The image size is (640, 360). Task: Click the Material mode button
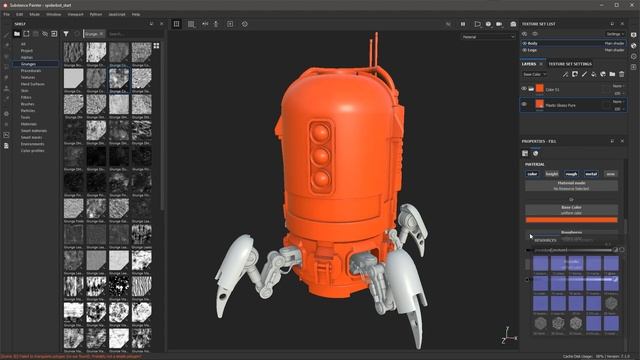[571, 186]
